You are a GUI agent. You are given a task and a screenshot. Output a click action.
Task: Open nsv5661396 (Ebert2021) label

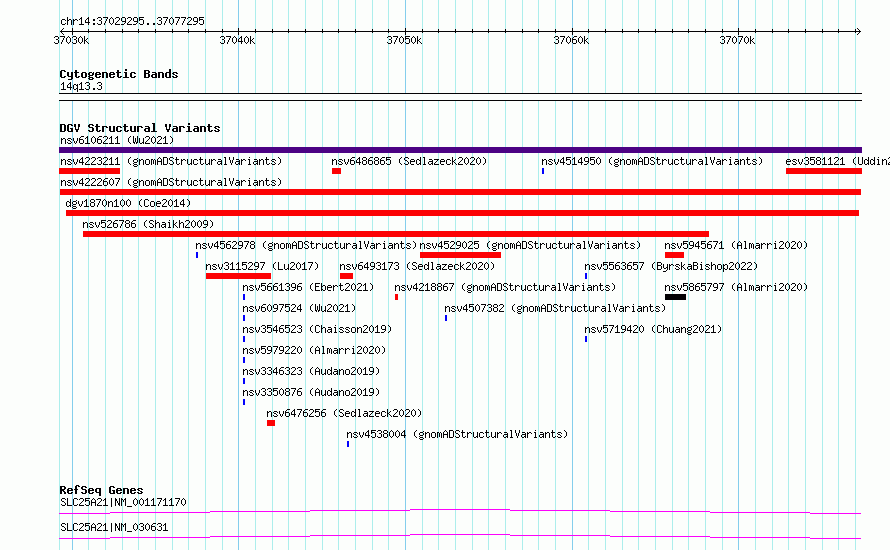tap(308, 287)
